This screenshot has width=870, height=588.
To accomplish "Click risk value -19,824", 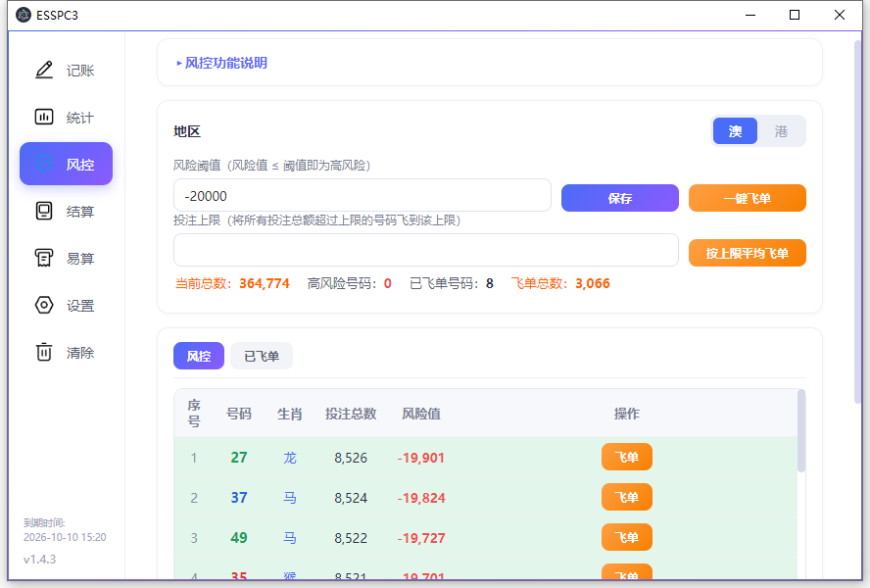I will (421, 498).
